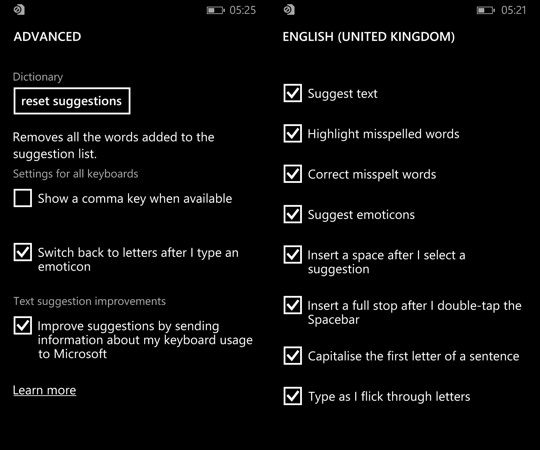Image resolution: width=540 pixels, height=450 pixels.
Task: Tap the battery icon on the English screen
Action: (485, 10)
